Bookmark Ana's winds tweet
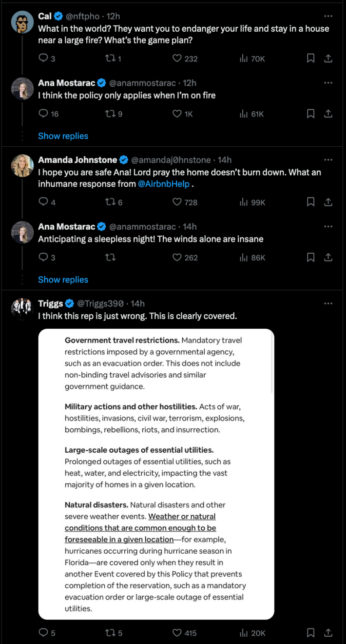The height and width of the screenshot is (644, 346). pos(310,257)
